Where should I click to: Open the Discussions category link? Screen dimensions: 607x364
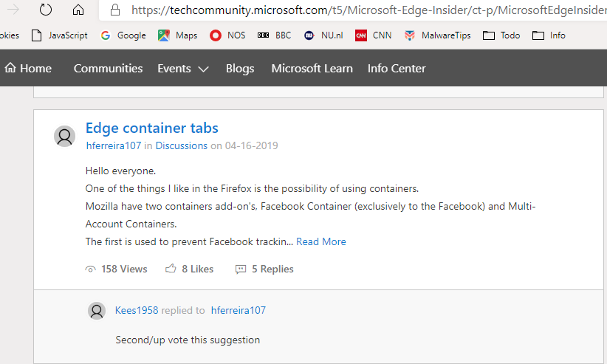pos(182,145)
